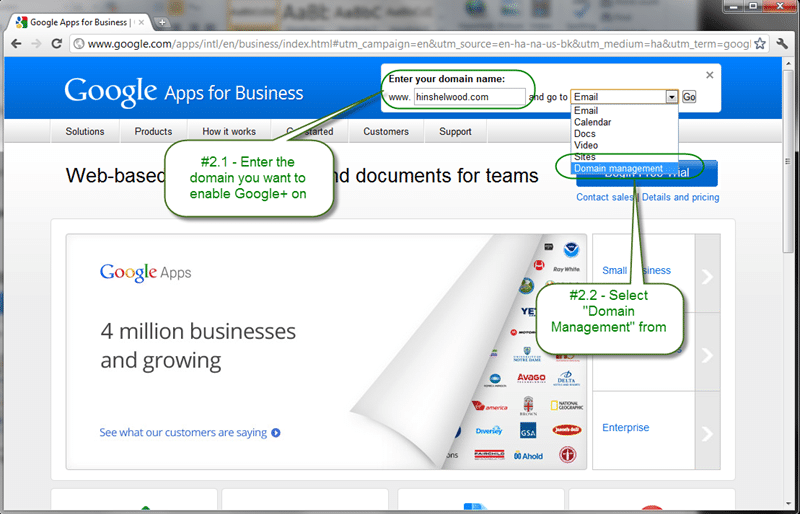Click the Details and pricing link

[x=681, y=197]
